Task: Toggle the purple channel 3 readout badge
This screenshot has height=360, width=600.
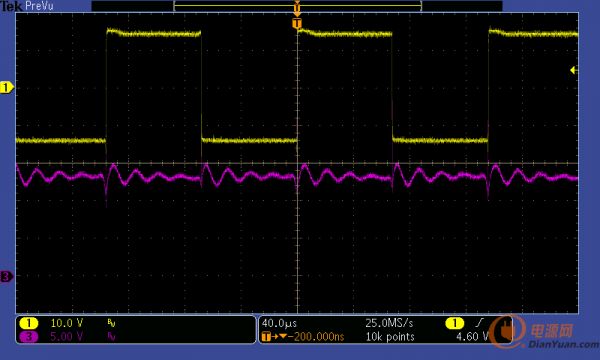Action: [29, 337]
